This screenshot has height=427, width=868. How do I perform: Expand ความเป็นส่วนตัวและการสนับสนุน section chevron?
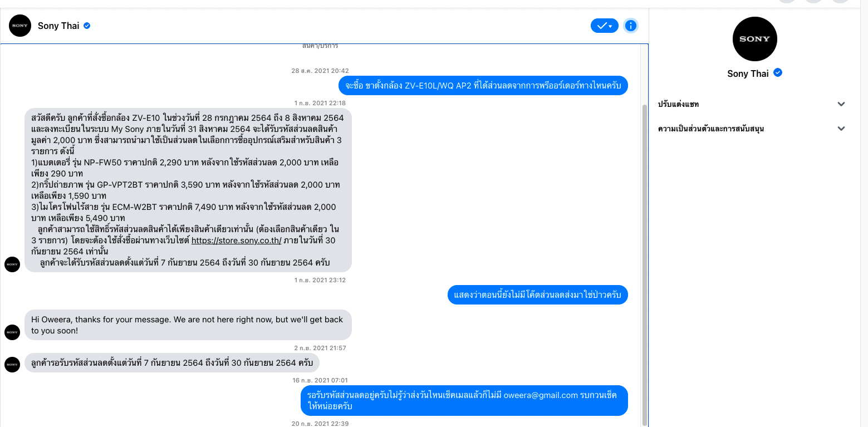tap(841, 129)
